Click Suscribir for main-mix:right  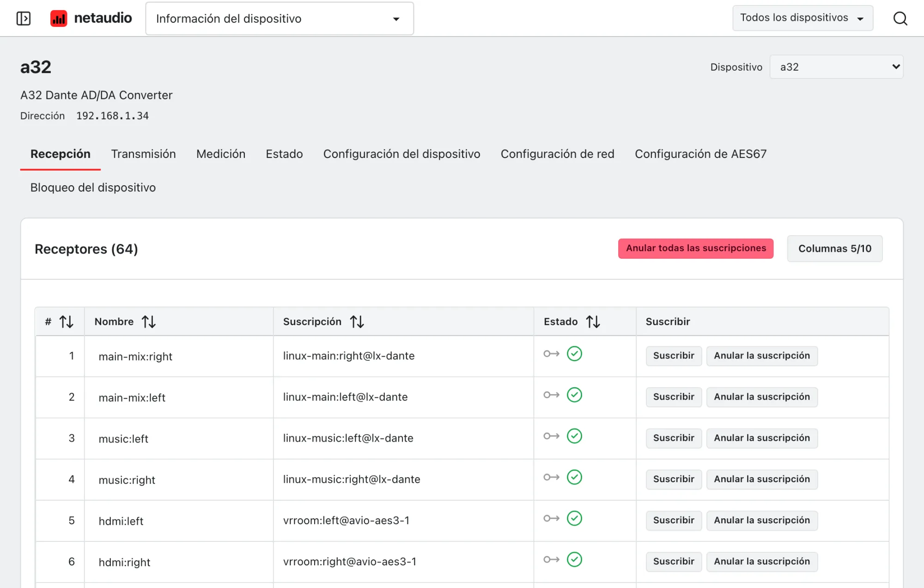coord(674,356)
